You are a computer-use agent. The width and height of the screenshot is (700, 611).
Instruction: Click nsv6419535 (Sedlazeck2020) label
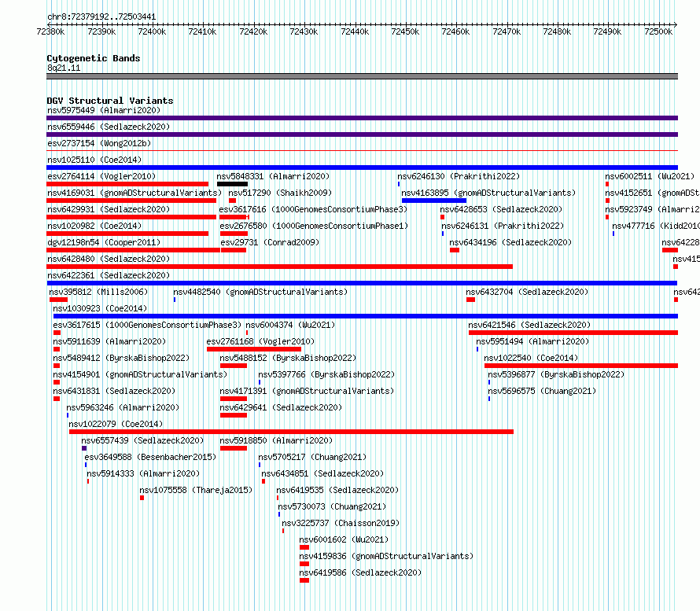tap(337, 490)
